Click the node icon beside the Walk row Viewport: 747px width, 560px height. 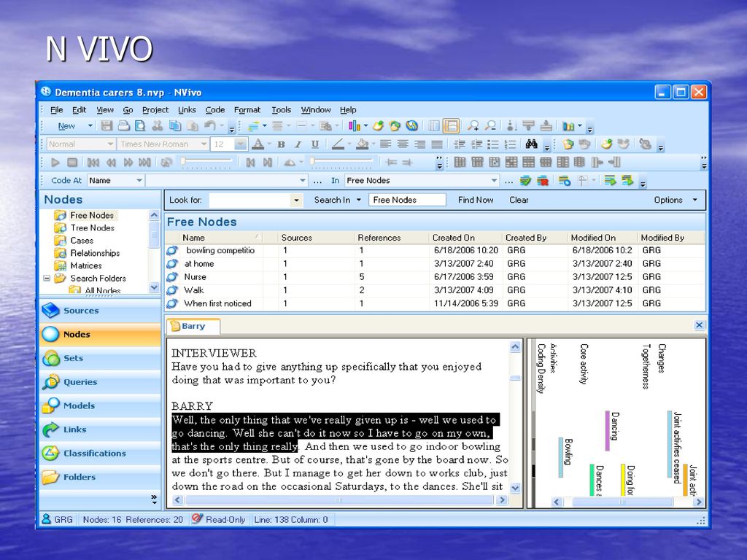tap(172, 290)
